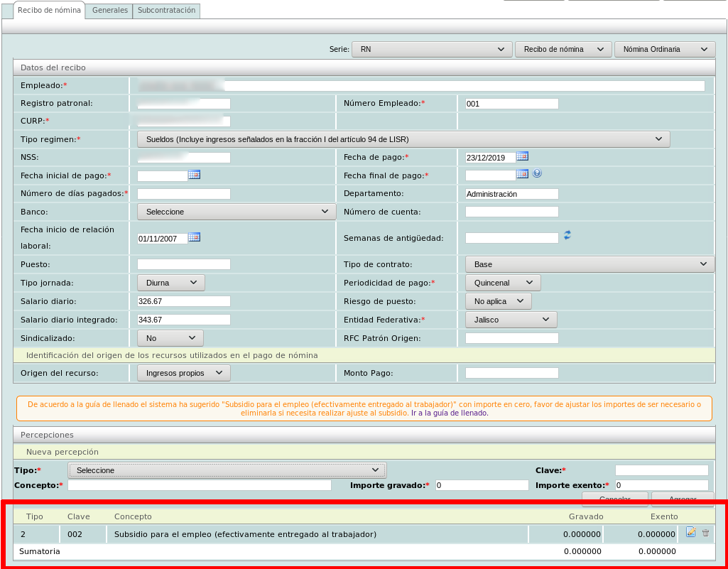The image size is (728, 569).
Task: Click the Importe exento field
Action: pyautogui.click(x=662, y=485)
